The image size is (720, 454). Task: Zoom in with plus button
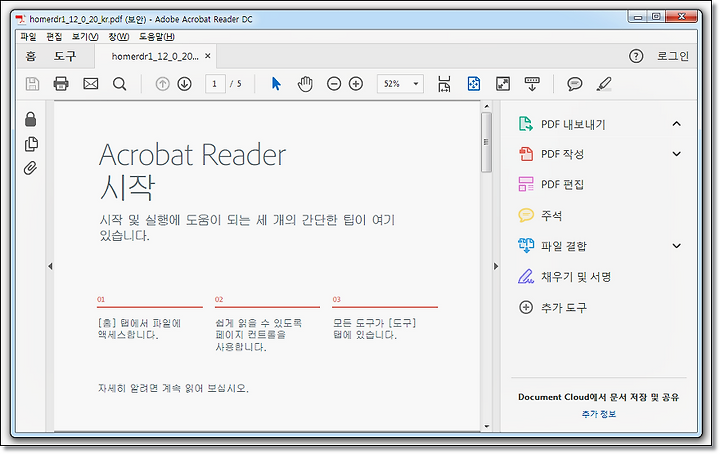click(356, 84)
